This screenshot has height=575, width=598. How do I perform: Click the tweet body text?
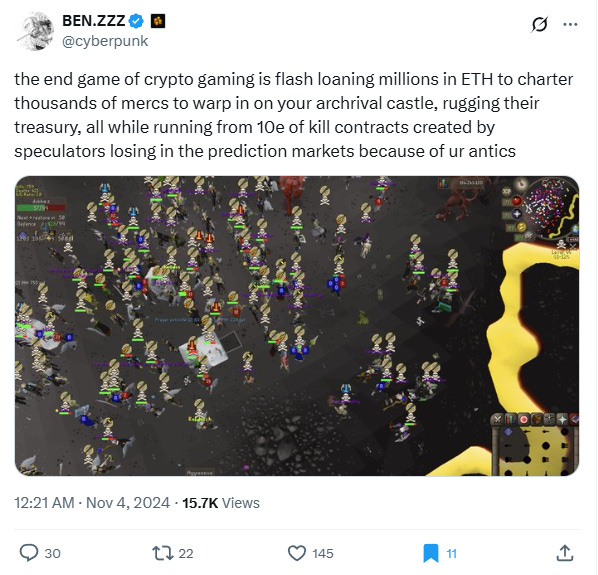click(x=294, y=115)
